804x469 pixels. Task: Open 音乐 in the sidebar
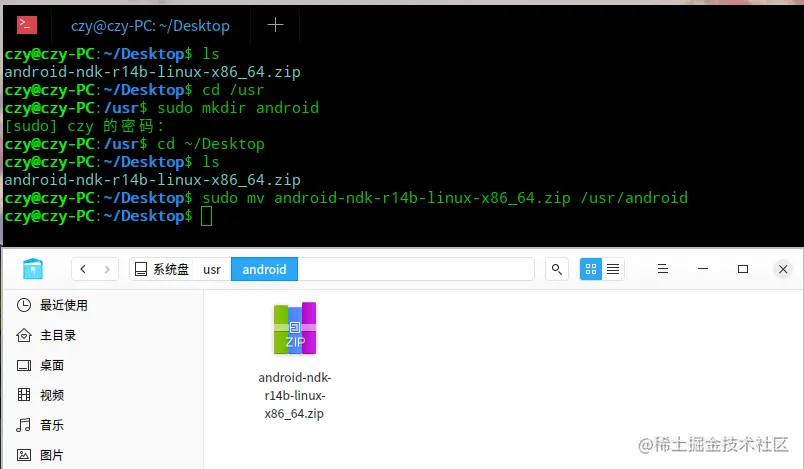[41, 425]
